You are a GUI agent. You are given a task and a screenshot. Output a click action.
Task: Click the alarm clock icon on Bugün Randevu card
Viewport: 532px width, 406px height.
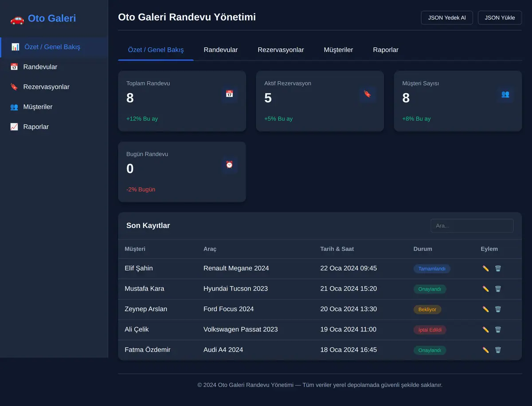tap(229, 165)
